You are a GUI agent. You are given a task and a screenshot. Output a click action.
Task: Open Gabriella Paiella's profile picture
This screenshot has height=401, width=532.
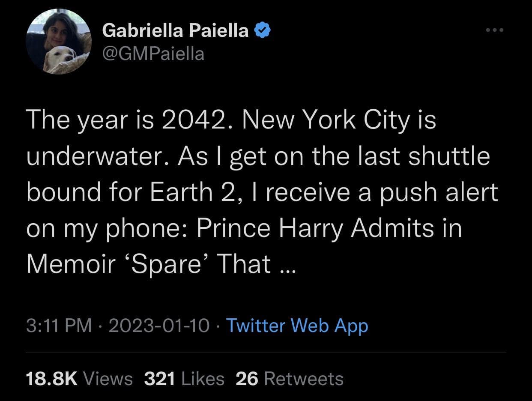pyautogui.click(x=58, y=42)
